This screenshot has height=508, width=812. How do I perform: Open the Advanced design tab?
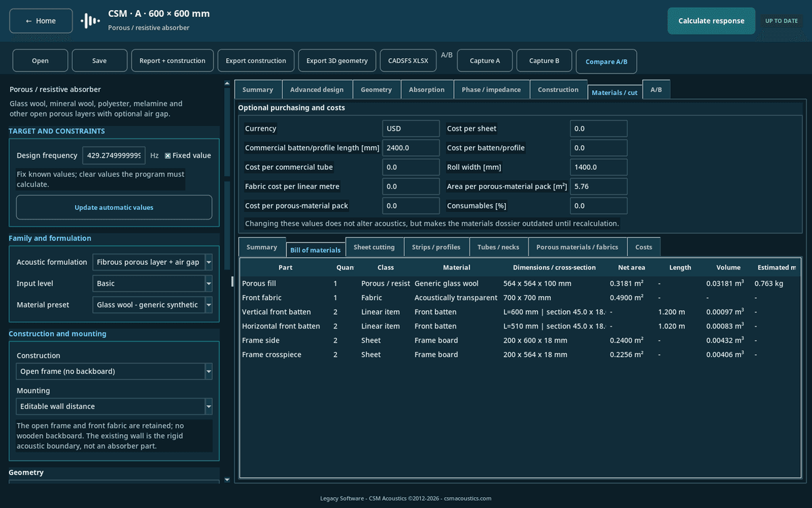coord(317,89)
